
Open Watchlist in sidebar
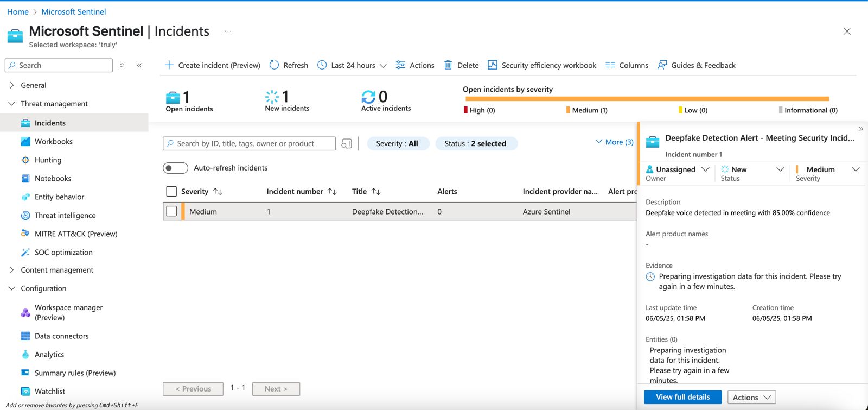click(x=50, y=392)
